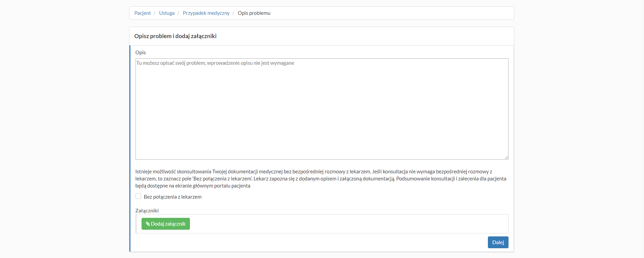Click the slash separator after Usługa
This screenshot has height=258, width=644.
(x=178, y=13)
